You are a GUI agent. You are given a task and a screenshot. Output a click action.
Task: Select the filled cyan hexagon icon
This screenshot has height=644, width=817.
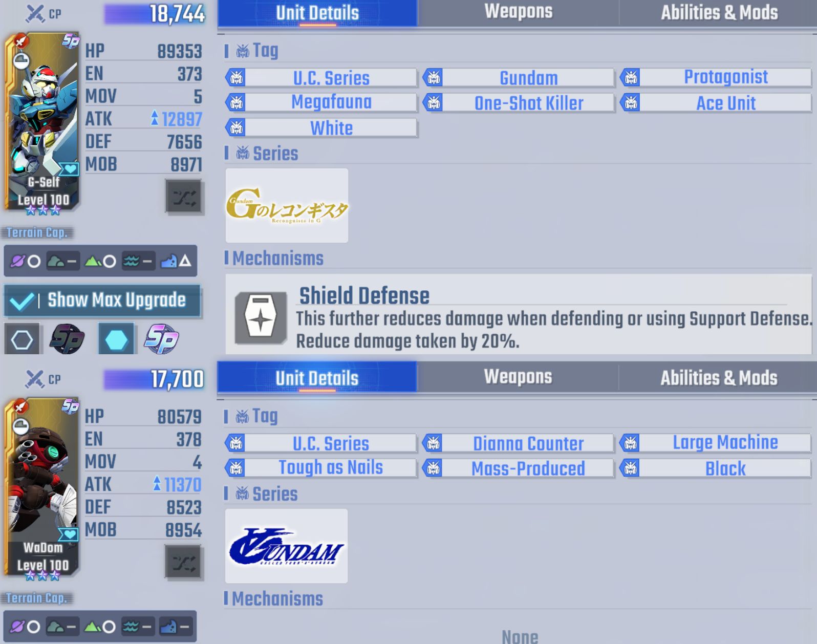click(x=116, y=339)
